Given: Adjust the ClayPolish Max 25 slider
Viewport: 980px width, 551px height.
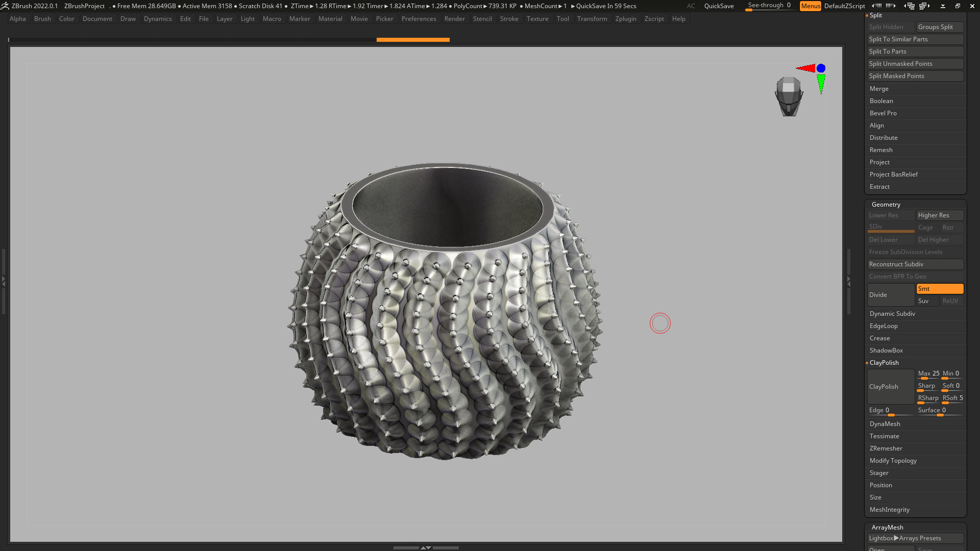Looking at the screenshot, I should (x=928, y=374).
